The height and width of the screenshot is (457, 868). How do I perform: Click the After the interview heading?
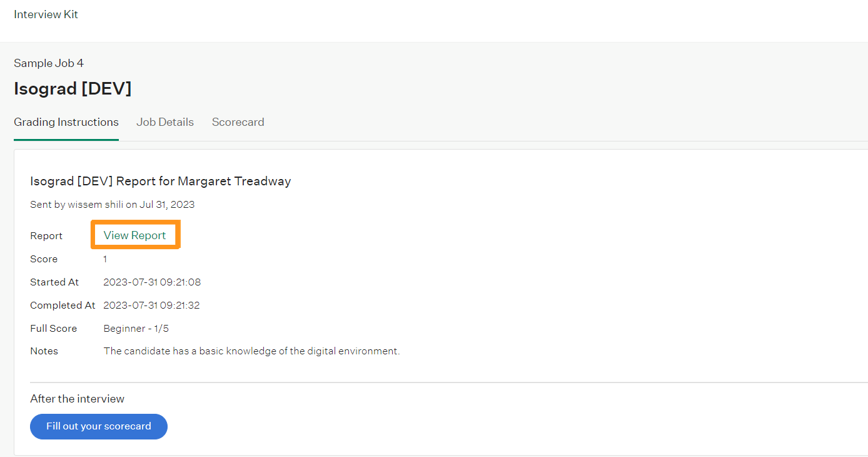click(x=78, y=399)
